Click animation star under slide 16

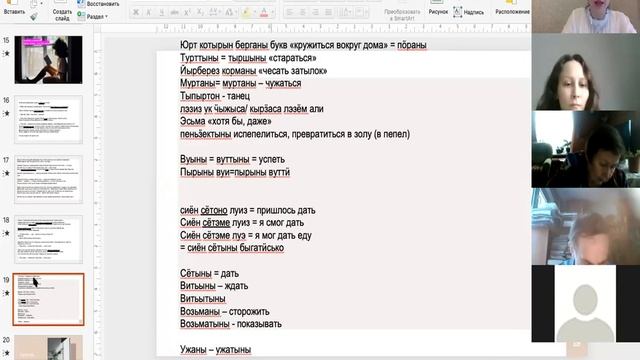click(x=6, y=113)
